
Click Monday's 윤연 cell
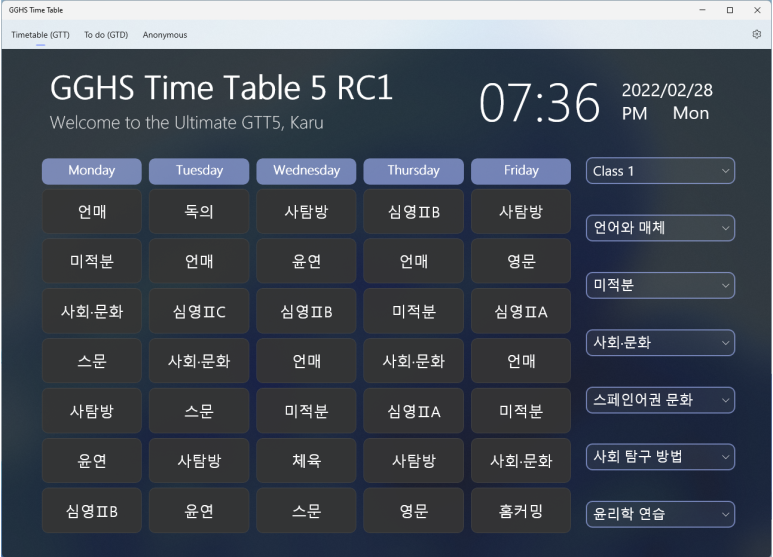point(92,460)
